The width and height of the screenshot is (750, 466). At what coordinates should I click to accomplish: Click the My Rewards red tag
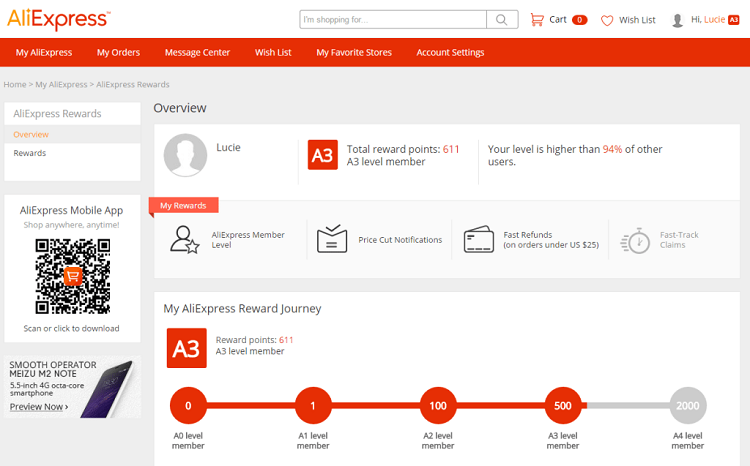point(184,205)
